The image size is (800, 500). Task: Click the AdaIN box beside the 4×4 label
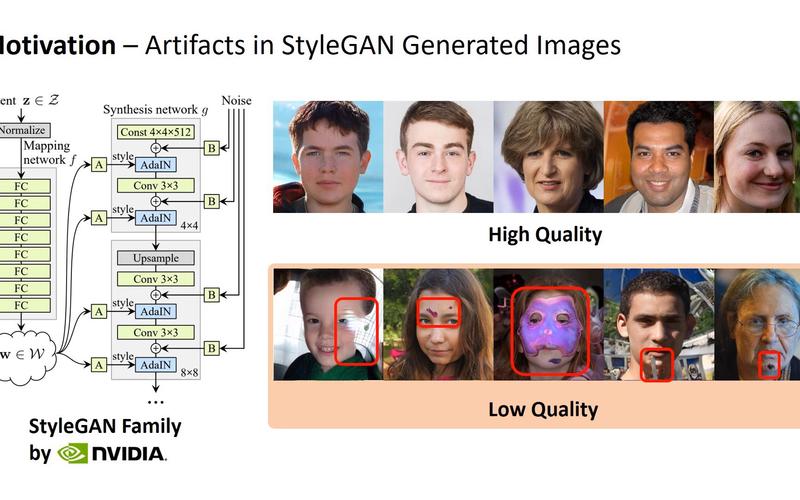click(156, 218)
